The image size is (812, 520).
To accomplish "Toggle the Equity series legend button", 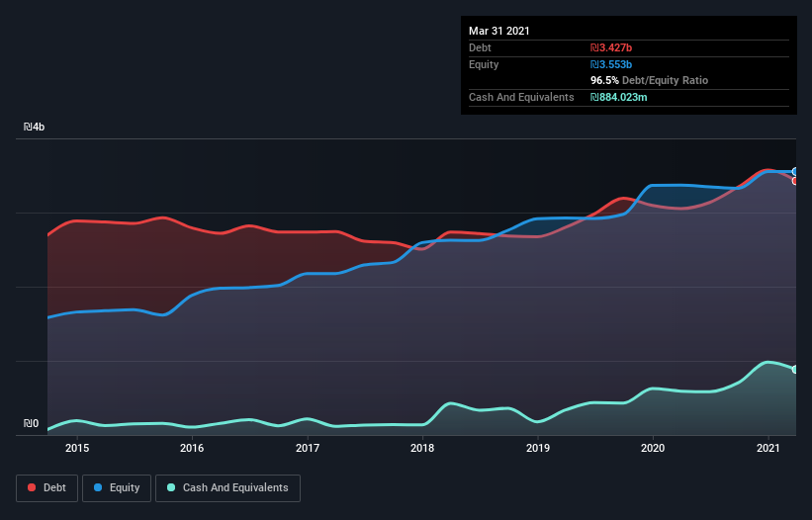I will (x=117, y=488).
